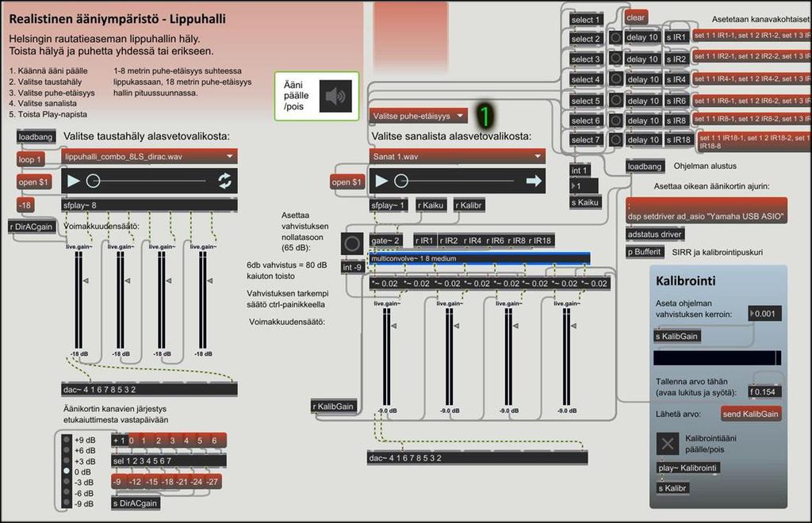The image size is (812, 523).
Task: Play the background noise file lippuhalli_combo
Action: pyautogui.click(x=74, y=181)
